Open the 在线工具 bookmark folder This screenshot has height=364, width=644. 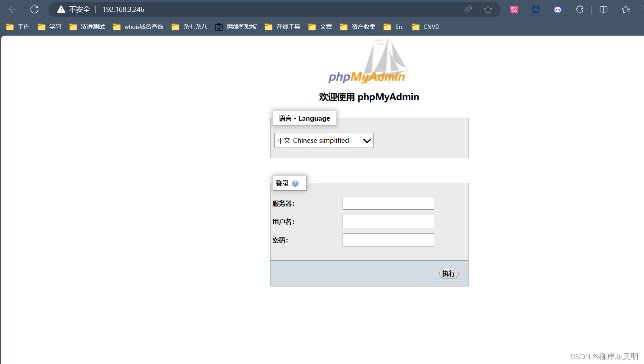(282, 27)
